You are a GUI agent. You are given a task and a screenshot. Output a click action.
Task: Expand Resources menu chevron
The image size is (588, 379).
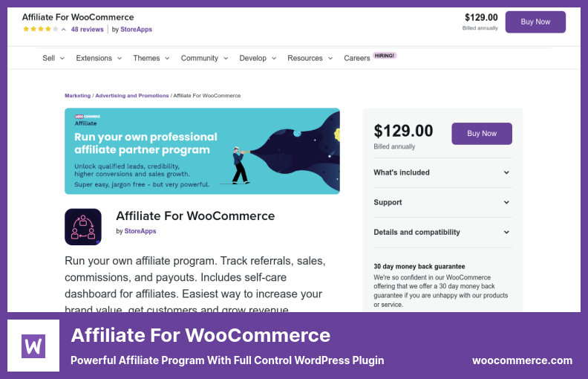tap(330, 58)
